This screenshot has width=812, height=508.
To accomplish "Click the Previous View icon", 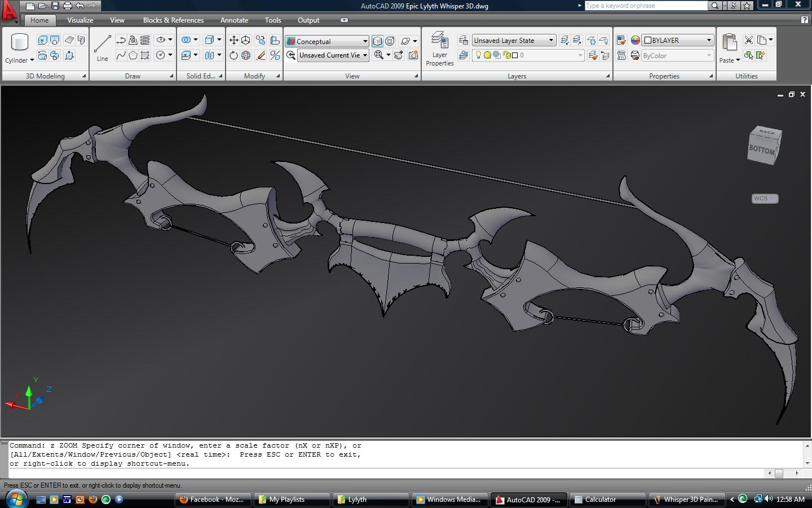I will 291,55.
